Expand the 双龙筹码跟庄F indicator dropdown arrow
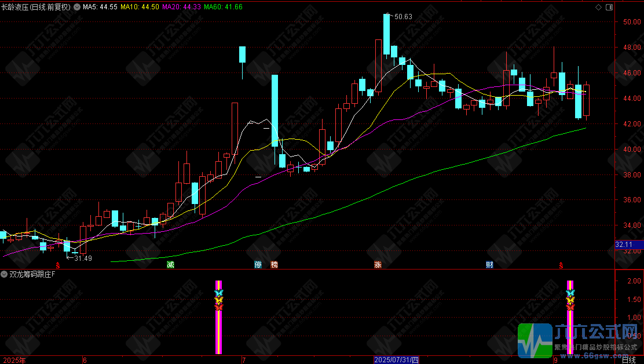Viewport: 644px width, 364px height. click(4, 274)
